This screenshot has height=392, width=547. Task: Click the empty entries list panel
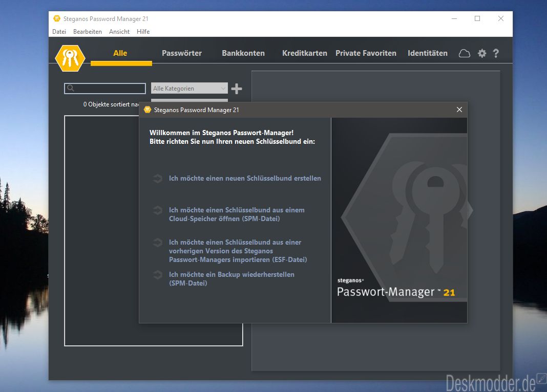pyautogui.click(x=101, y=230)
